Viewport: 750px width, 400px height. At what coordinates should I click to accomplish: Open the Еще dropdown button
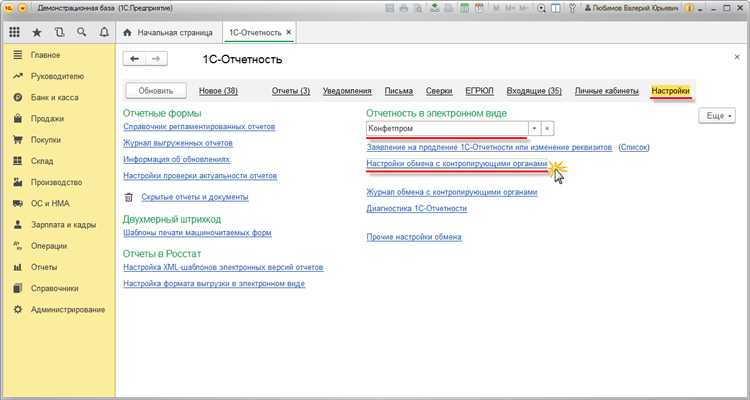[x=717, y=116]
